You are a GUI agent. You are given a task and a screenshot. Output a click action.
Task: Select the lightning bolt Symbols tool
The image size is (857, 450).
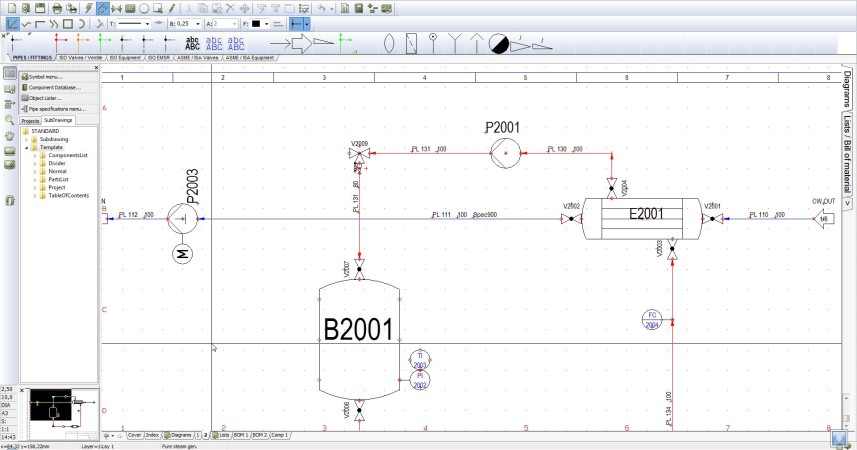pos(87,8)
